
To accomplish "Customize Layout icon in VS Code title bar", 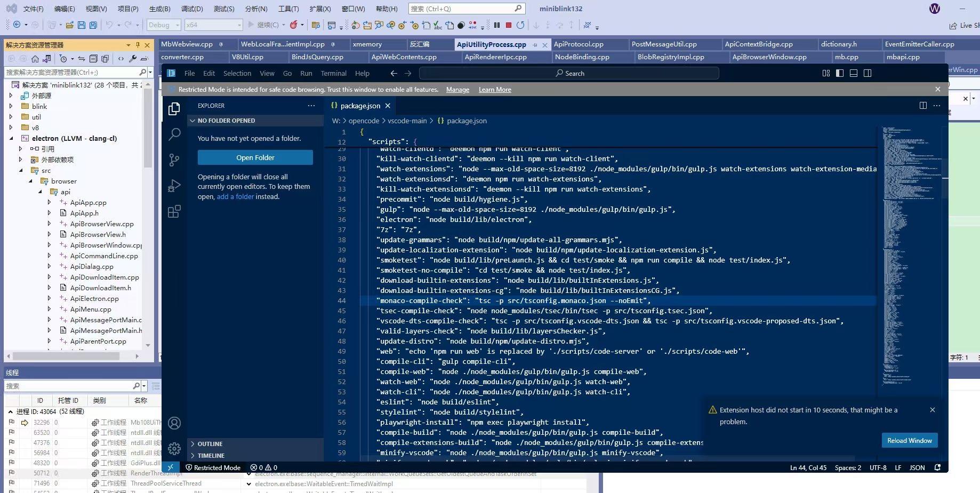I will 826,73.
